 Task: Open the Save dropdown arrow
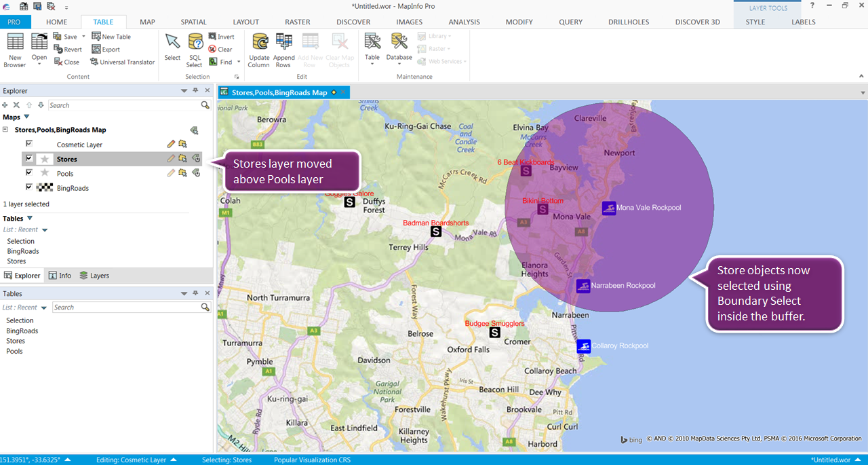click(83, 37)
